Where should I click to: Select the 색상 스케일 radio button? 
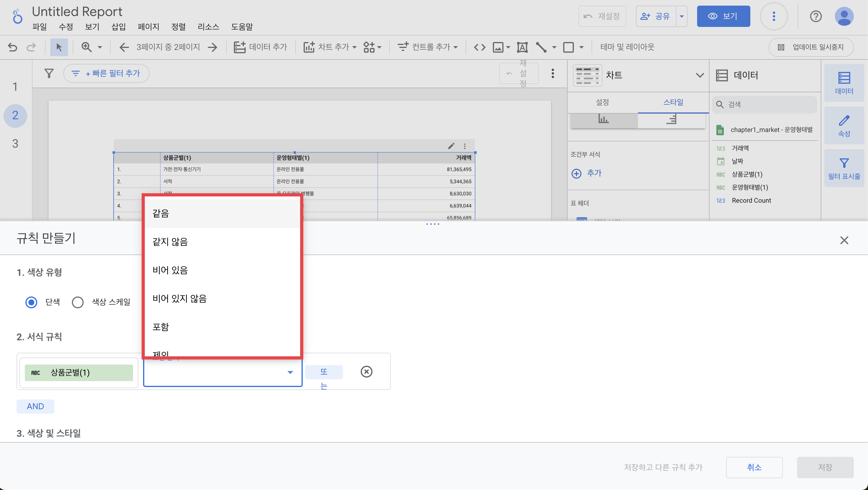(x=78, y=302)
